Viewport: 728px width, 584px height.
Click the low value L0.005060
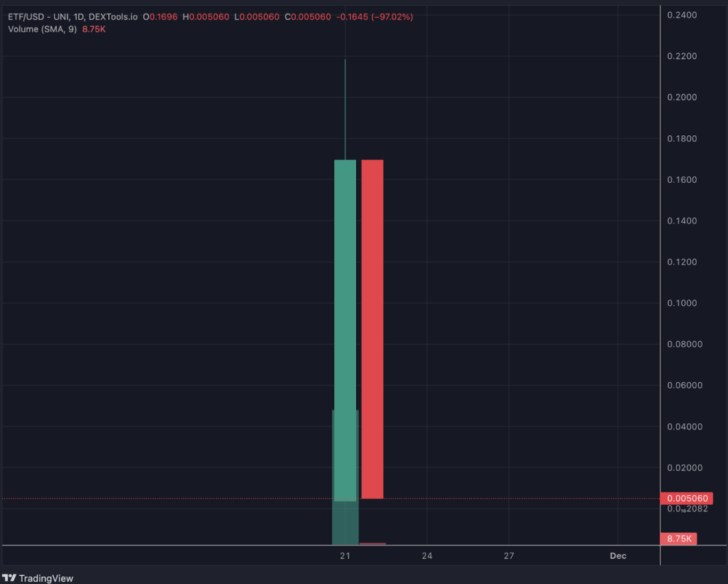(x=257, y=17)
